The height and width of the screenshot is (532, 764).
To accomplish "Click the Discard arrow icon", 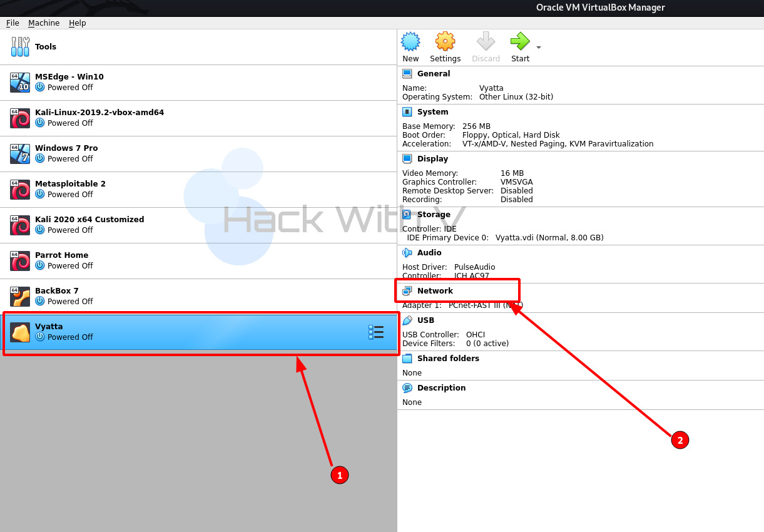I will [x=486, y=42].
